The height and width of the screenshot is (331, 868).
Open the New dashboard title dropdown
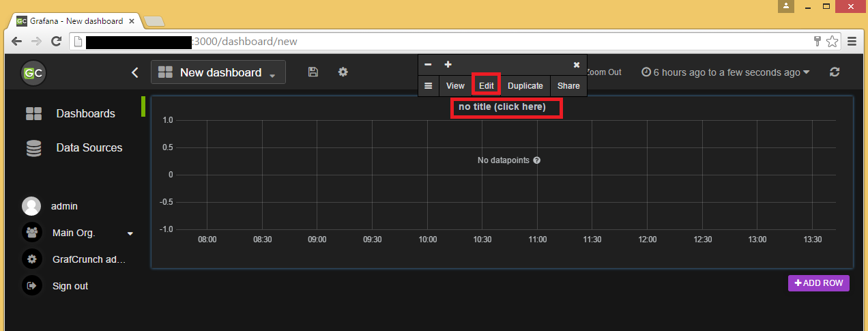click(x=218, y=72)
